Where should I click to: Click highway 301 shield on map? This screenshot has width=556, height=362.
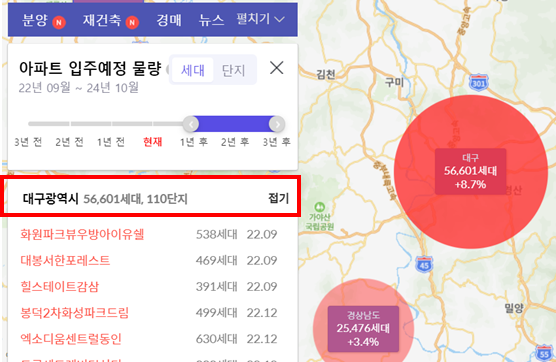click(x=478, y=82)
